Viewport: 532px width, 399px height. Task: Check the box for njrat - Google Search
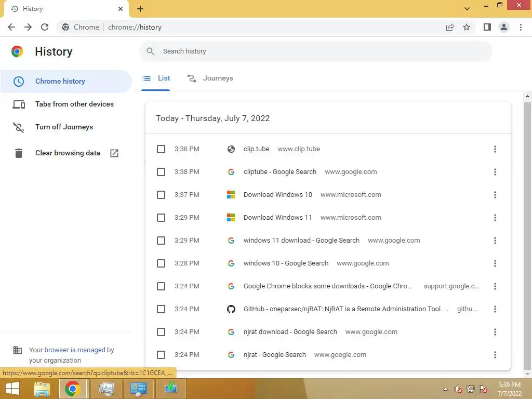[x=161, y=355]
